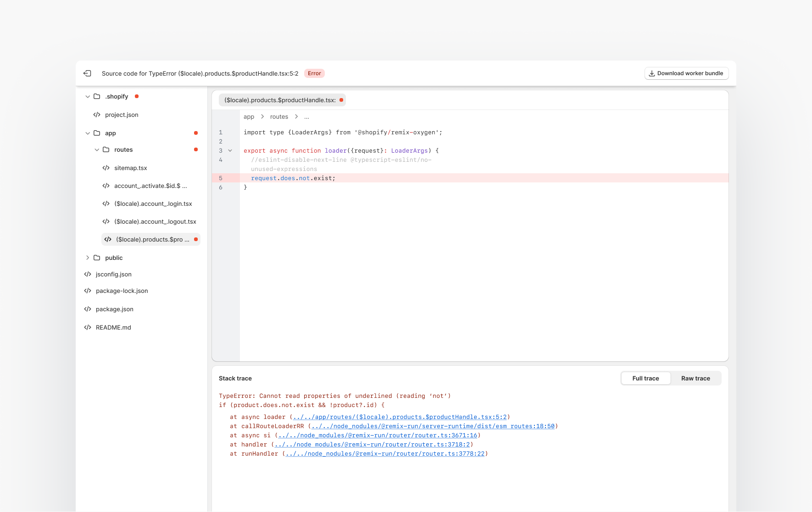
Task: Click code icon beside ($locale).account_.logout.tsx
Action: tap(106, 221)
